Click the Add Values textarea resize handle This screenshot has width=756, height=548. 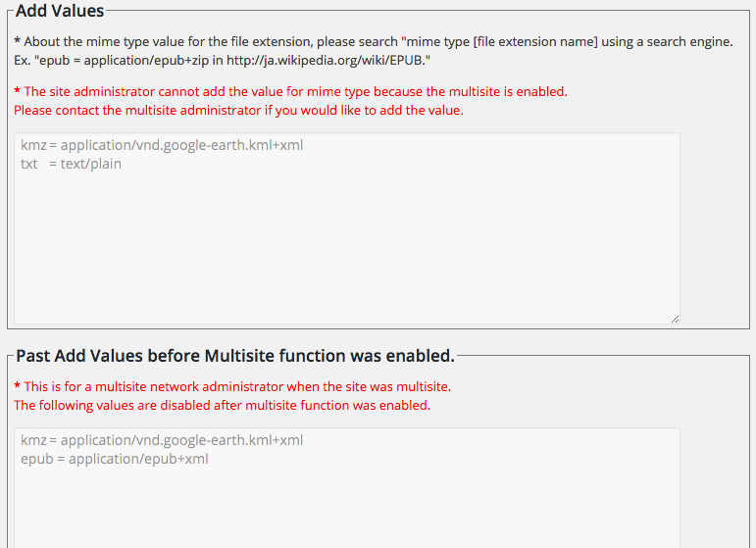pyautogui.click(x=675, y=319)
